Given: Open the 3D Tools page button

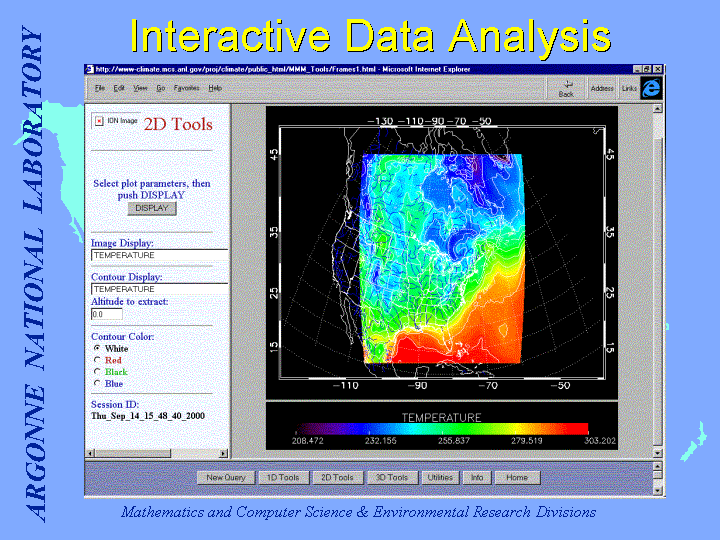Looking at the screenshot, I should (391, 478).
